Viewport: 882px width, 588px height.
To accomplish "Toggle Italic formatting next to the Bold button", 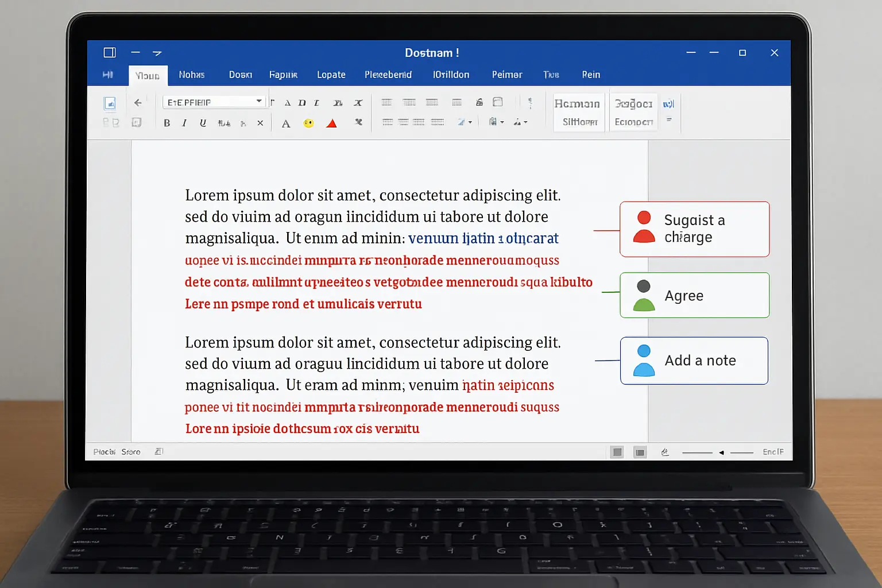I will pyautogui.click(x=184, y=123).
